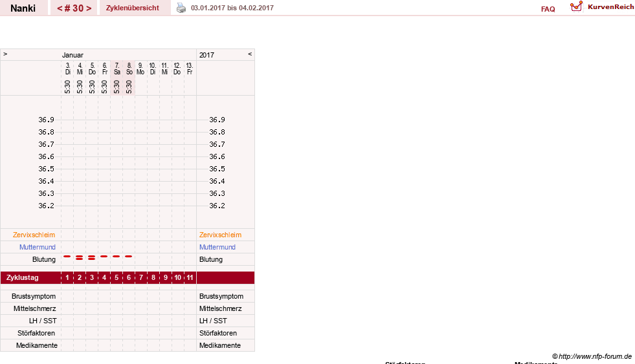Select Zyklustag cell 4
The image size is (635, 364).
click(104, 278)
